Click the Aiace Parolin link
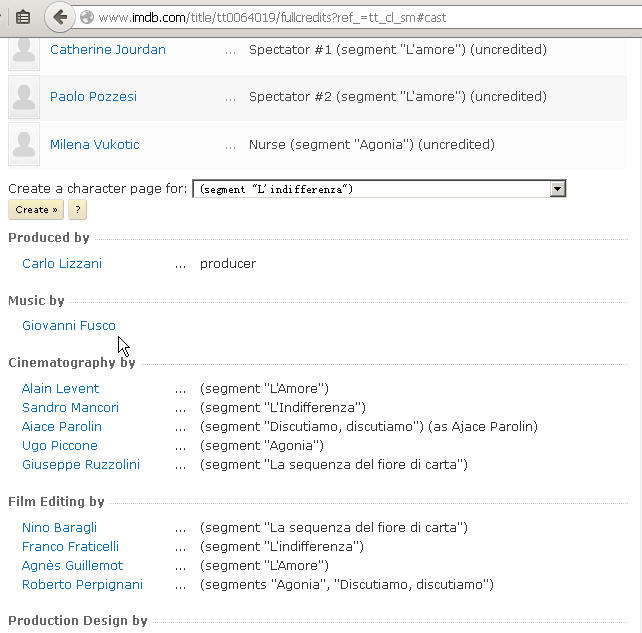Image resolution: width=642 pixels, height=633 pixels. coord(62,426)
